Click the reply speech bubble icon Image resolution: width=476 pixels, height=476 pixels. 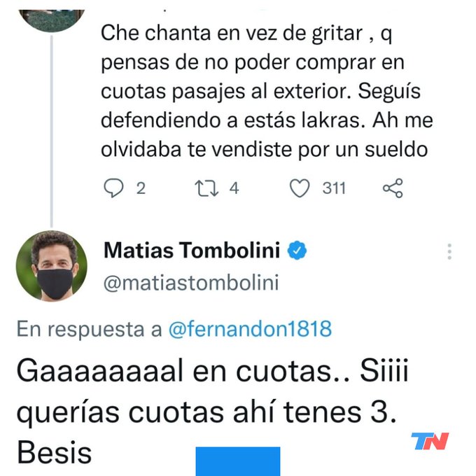pos(113,188)
